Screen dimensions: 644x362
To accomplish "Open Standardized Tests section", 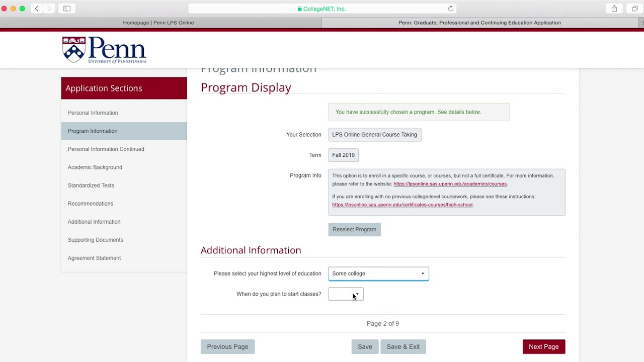I will point(124,185).
